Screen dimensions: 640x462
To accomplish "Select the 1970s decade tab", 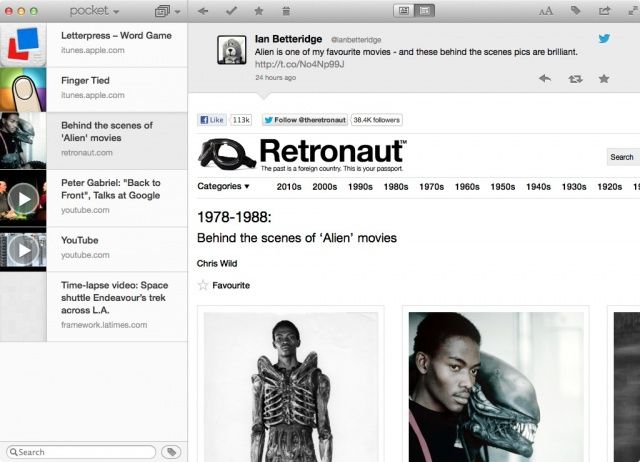I will coord(431,187).
